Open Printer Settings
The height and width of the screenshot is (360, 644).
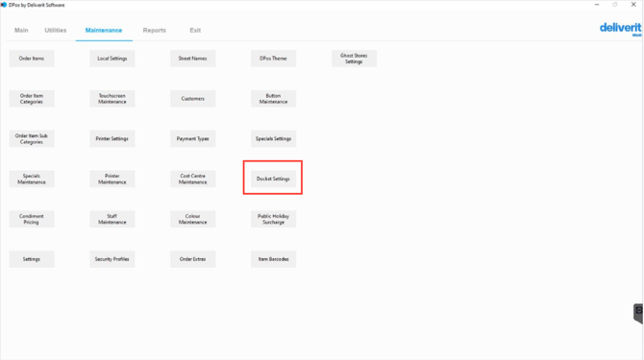[x=112, y=138]
